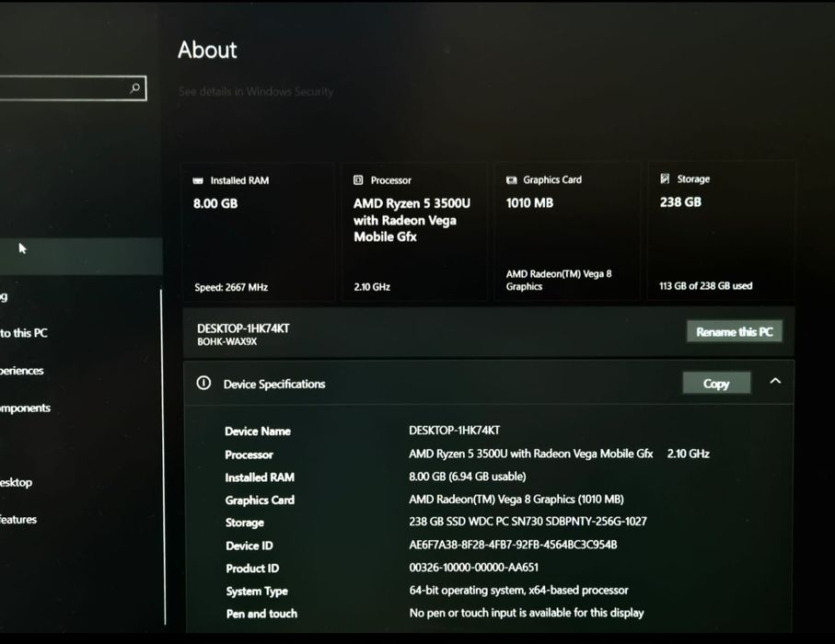Collapse the Device Specifications section chevron
Viewport: 835px width, 644px height.
(775, 381)
